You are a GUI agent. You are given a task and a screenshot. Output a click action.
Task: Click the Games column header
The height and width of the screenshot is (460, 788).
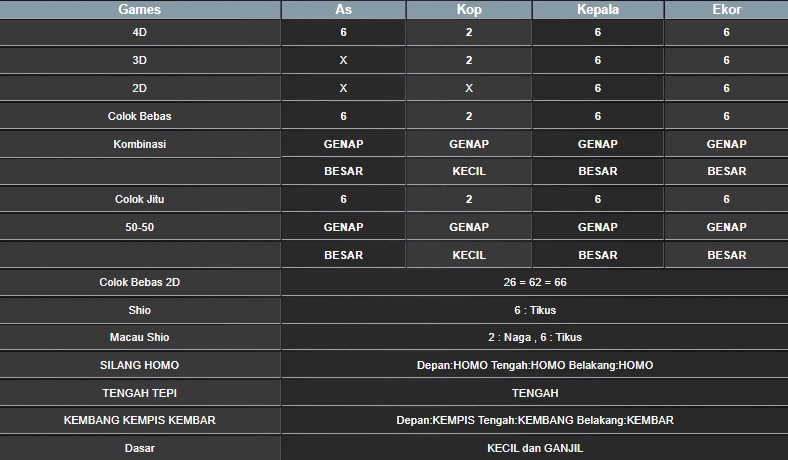(140, 10)
